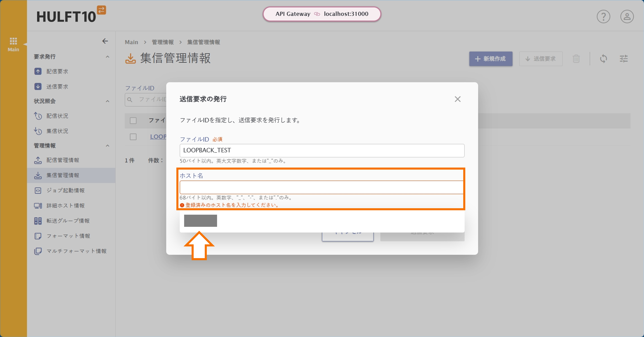Click the refresh icon in the toolbar
644x337 pixels.
click(x=603, y=59)
